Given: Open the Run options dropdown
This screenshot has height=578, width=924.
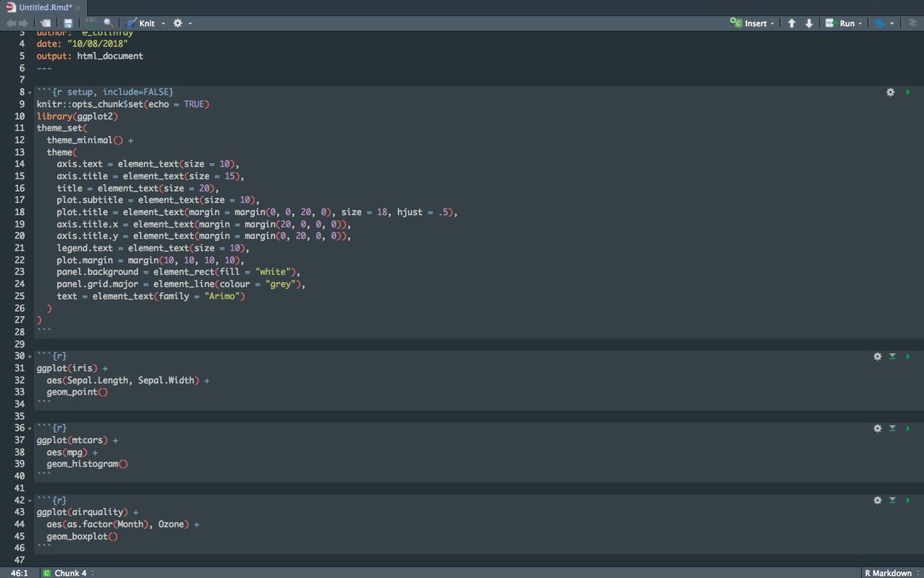Looking at the screenshot, I should pos(860,23).
